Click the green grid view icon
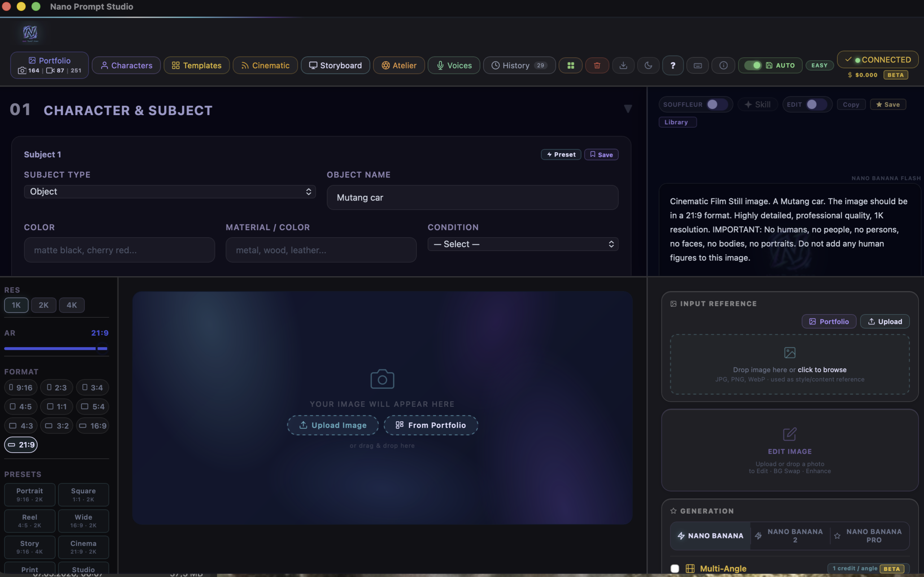 570,66
